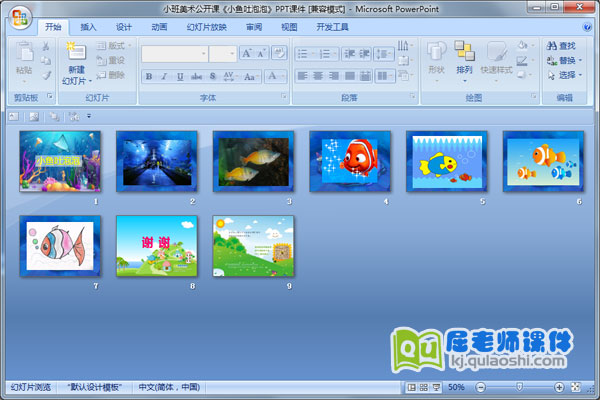Click the Increase List Level icon
Image resolution: width=600 pixels, height=400 pixels.
[365, 54]
